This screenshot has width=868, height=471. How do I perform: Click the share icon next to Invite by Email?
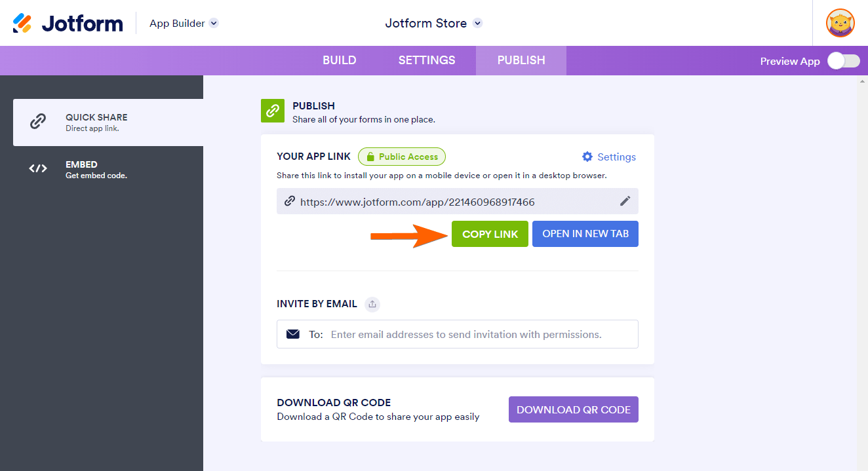coord(372,304)
